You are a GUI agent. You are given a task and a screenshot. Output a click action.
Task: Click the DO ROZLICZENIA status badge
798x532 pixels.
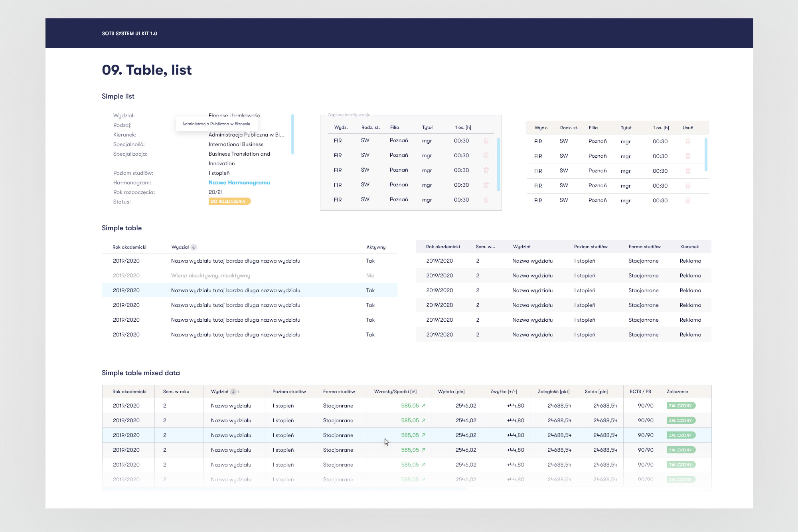pos(229,201)
